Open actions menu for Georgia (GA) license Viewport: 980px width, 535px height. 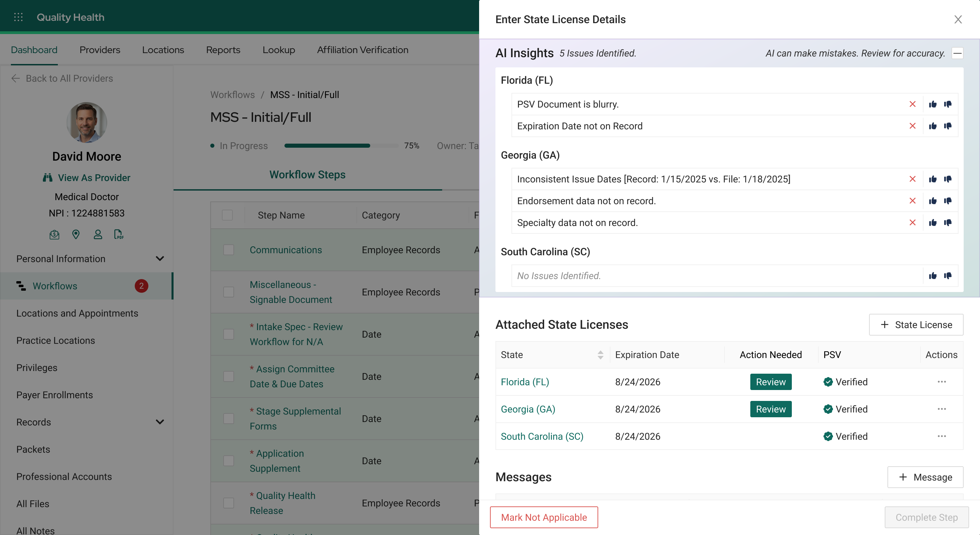pyautogui.click(x=942, y=409)
